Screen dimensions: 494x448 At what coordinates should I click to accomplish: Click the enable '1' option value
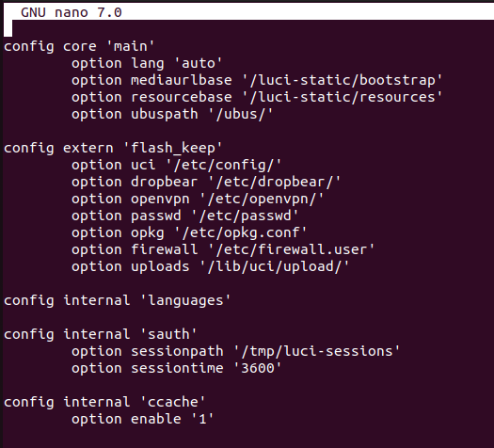pos(202,420)
